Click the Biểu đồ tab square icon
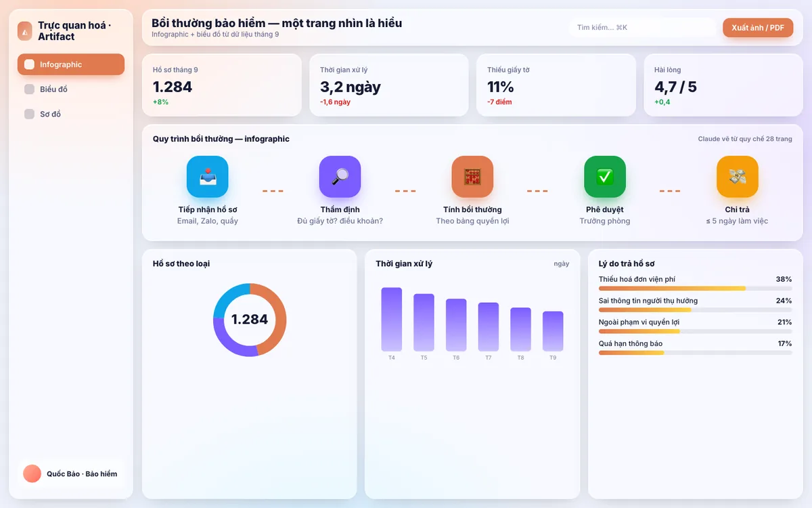The width and height of the screenshot is (812, 508). tap(29, 89)
